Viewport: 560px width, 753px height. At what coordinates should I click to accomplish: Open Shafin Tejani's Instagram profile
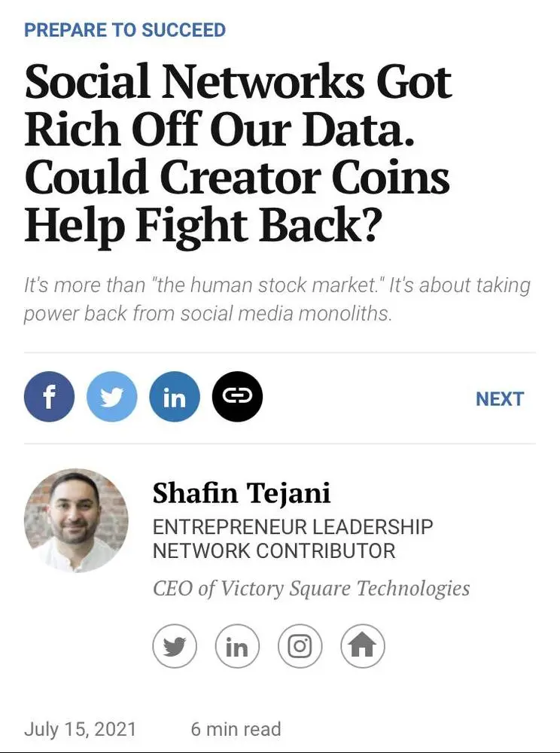(300, 646)
